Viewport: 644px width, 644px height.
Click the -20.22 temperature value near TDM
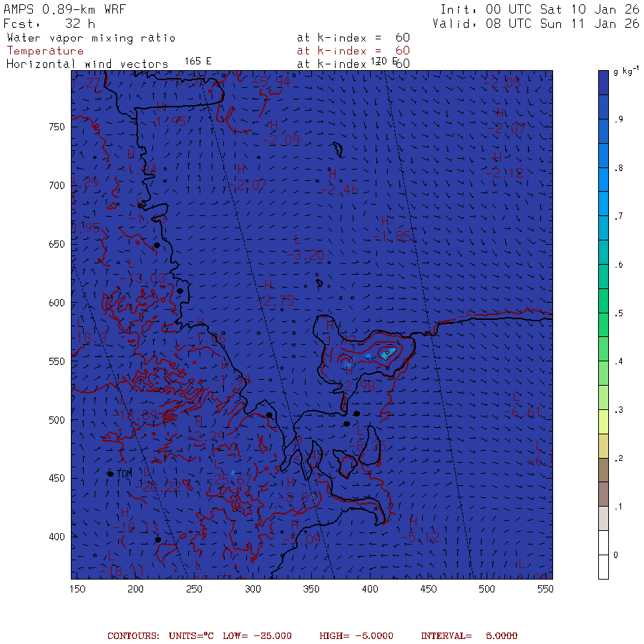[x=159, y=487]
